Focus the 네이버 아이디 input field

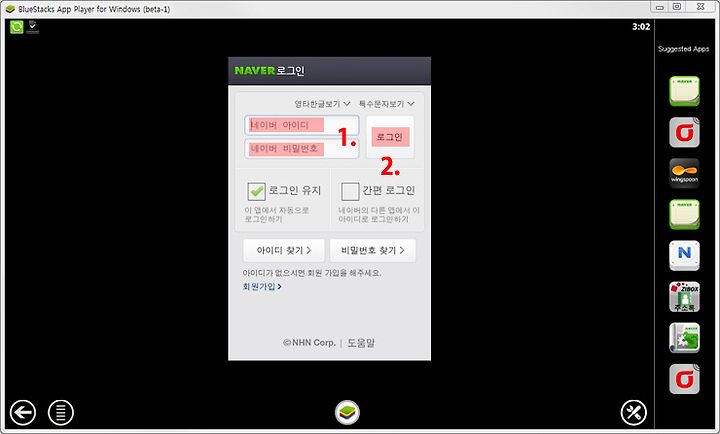[x=302, y=125]
